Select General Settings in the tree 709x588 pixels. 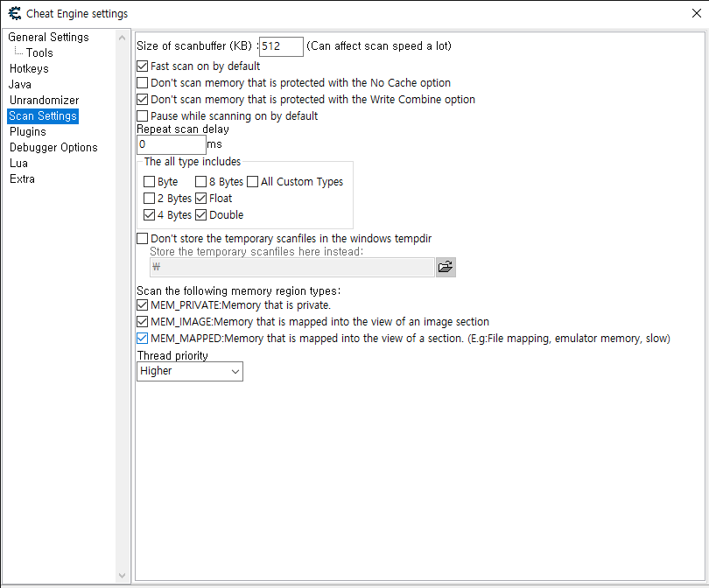(x=48, y=37)
